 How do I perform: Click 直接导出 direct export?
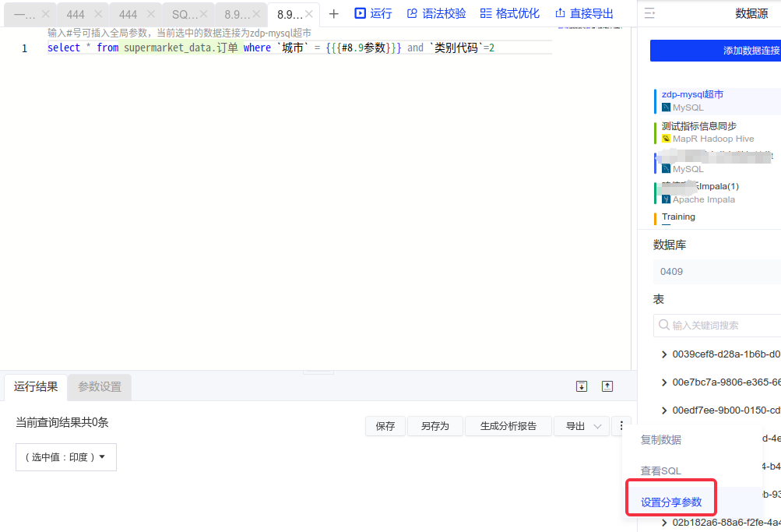pyautogui.click(x=584, y=14)
